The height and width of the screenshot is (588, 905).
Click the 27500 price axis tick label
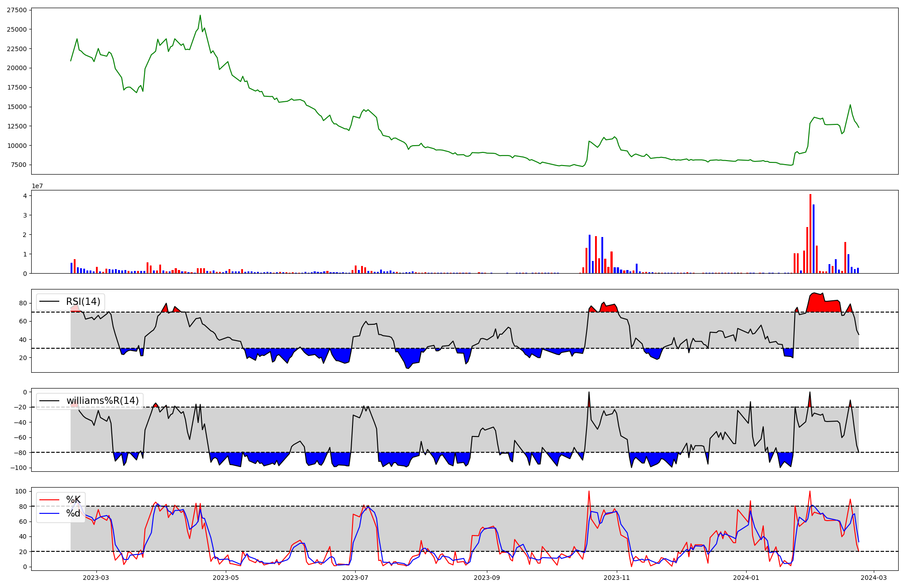[x=17, y=10]
